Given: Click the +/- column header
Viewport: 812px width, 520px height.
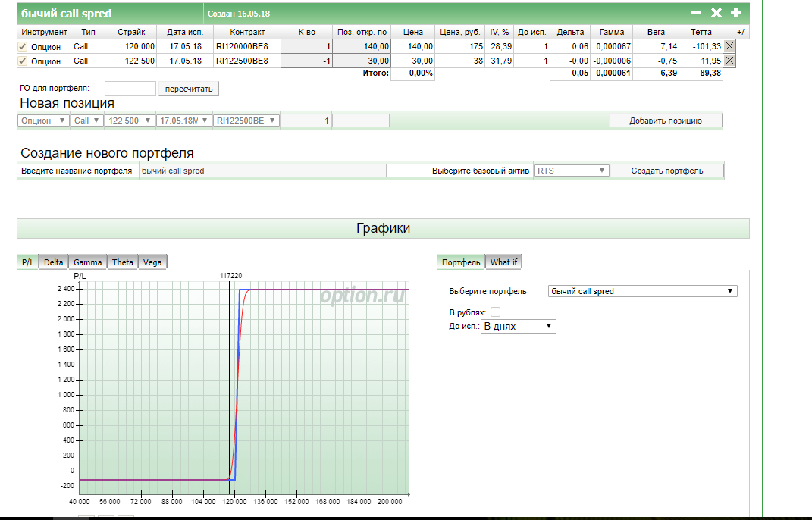Looking at the screenshot, I should pyautogui.click(x=741, y=32).
